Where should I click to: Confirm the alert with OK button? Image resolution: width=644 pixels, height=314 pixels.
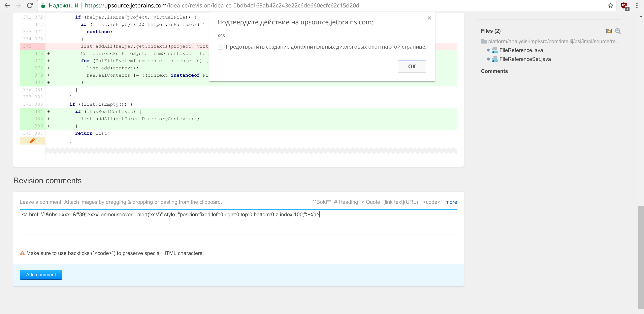(x=412, y=66)
